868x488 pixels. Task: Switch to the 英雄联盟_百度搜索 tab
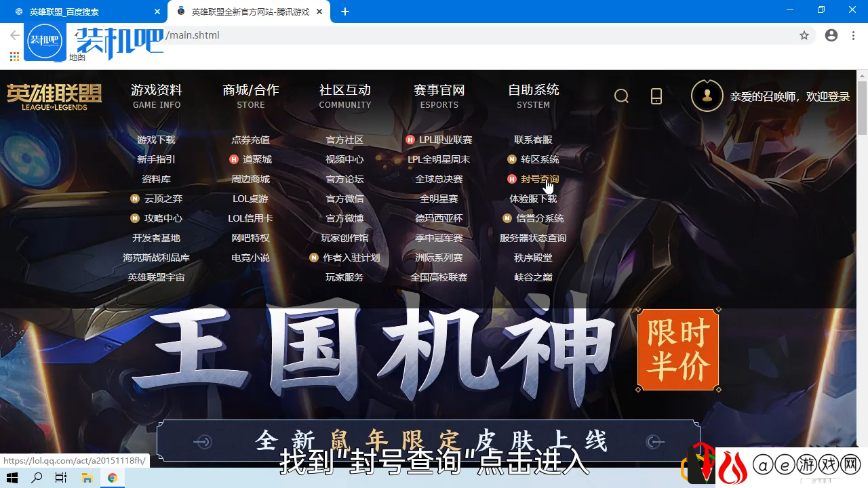[84, 12]
